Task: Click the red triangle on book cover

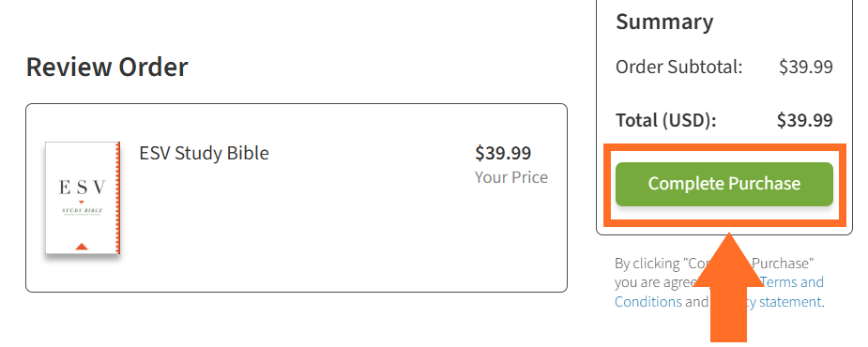Action: click(x=82, y=247)
